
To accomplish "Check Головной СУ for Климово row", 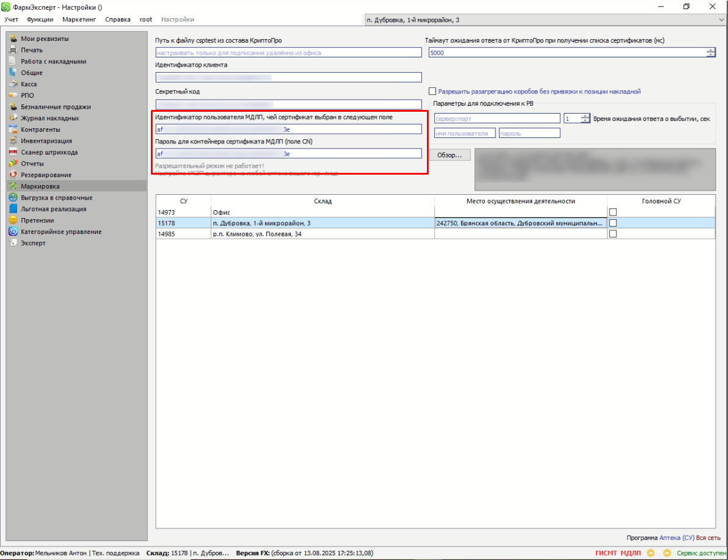I will [x=613, y=234].
